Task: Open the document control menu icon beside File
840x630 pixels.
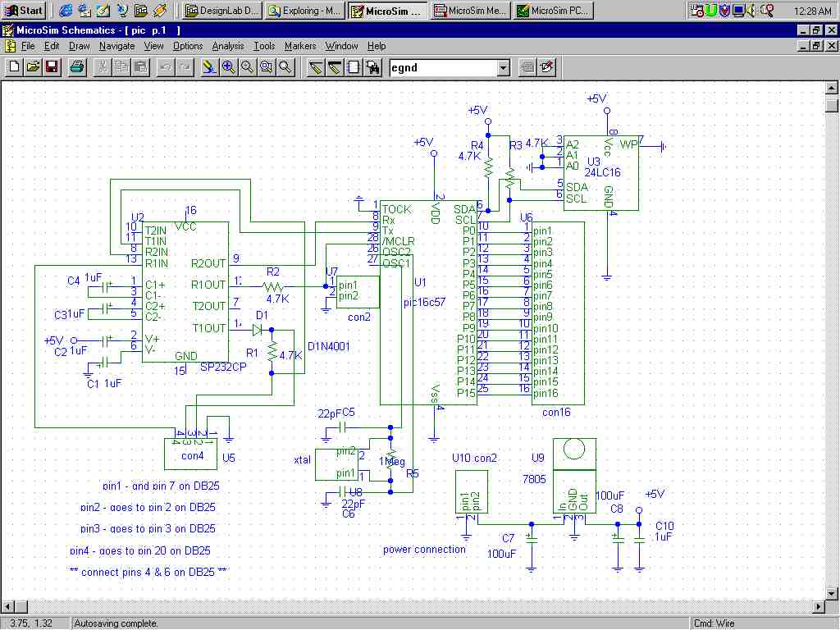Action: click(10, 46)
